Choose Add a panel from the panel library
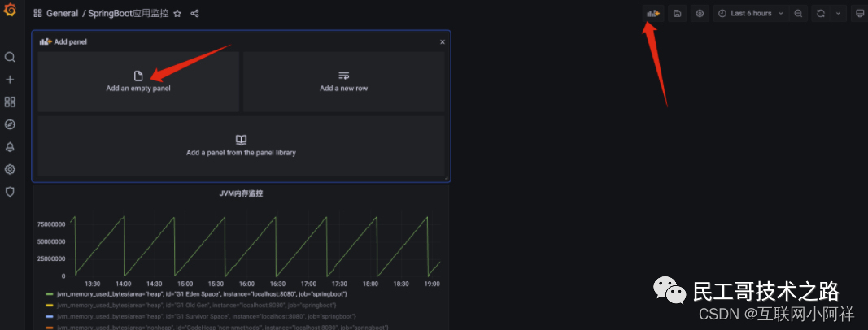868x330 pixels. point(242,146)
